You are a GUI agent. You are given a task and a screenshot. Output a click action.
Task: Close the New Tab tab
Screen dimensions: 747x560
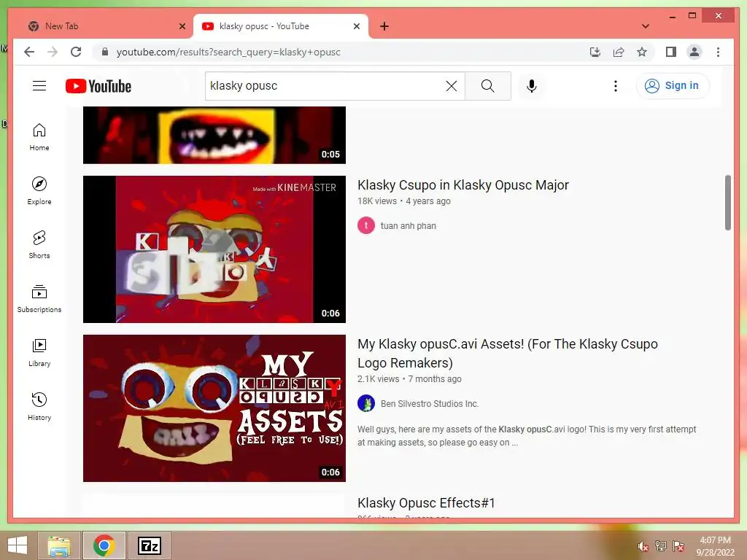click(x=182, y=26)
